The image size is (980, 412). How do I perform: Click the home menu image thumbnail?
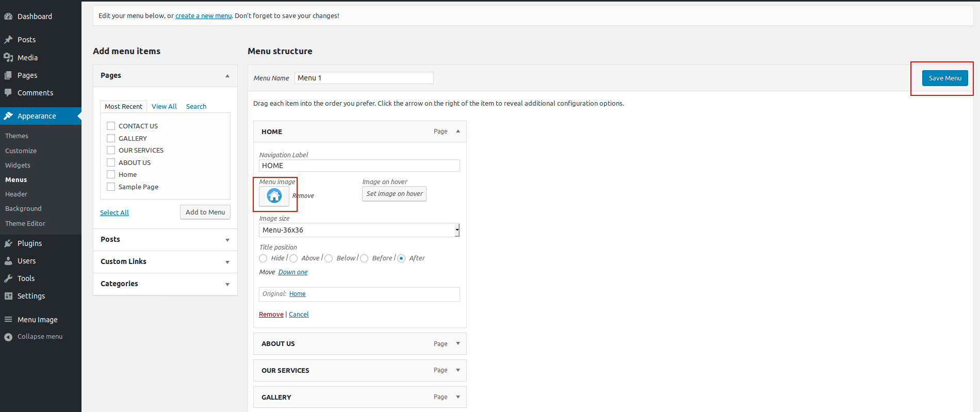274,196
